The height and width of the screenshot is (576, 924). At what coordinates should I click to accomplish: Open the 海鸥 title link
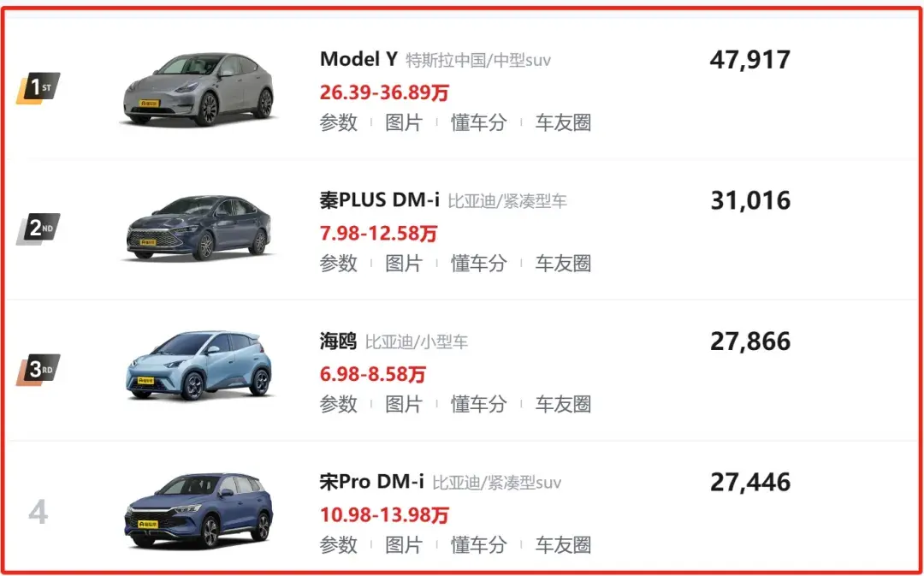(x=338, y=341)
